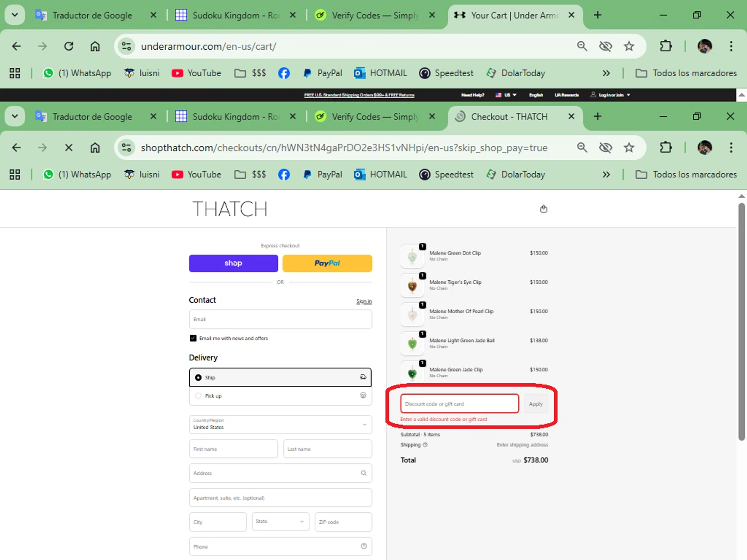747x560 pixels.
Task: Open Facebook bookmark in THATCH window
Action: tap(284, 175)
